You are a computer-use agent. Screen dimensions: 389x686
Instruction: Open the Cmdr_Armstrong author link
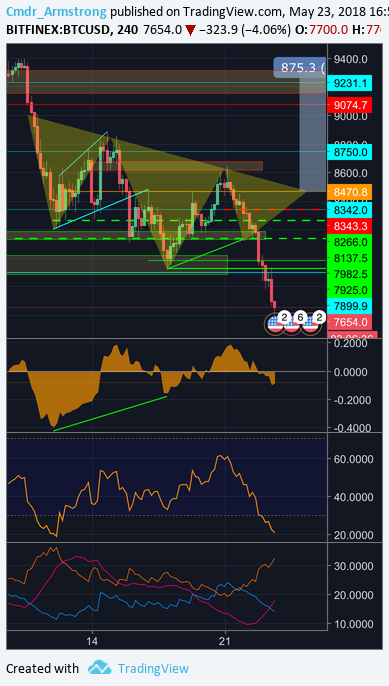(x=56, y=12)
